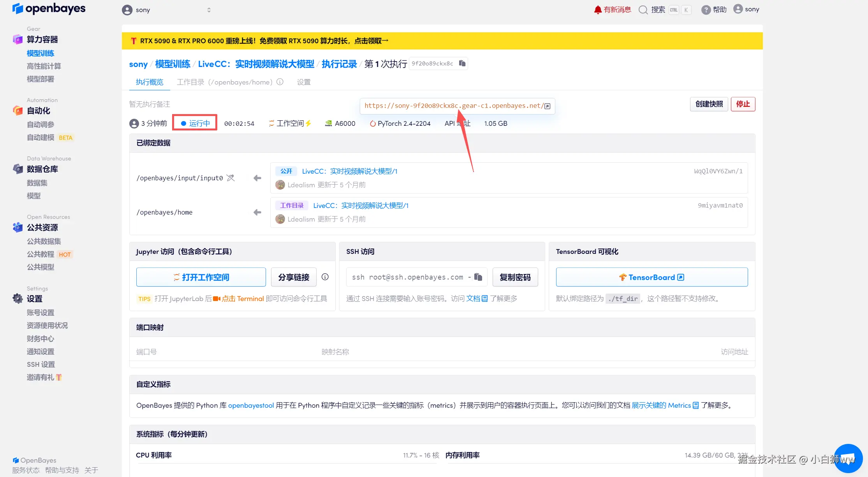The height and width of the screenshot is (477, 868).
Task: Select 公共教程 in the sidebar
Action: [x=40, y=254]
